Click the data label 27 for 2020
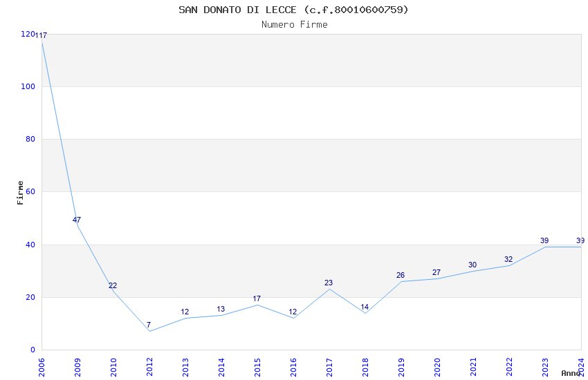The height and width of the screenshot is (380, 588). 437,272
